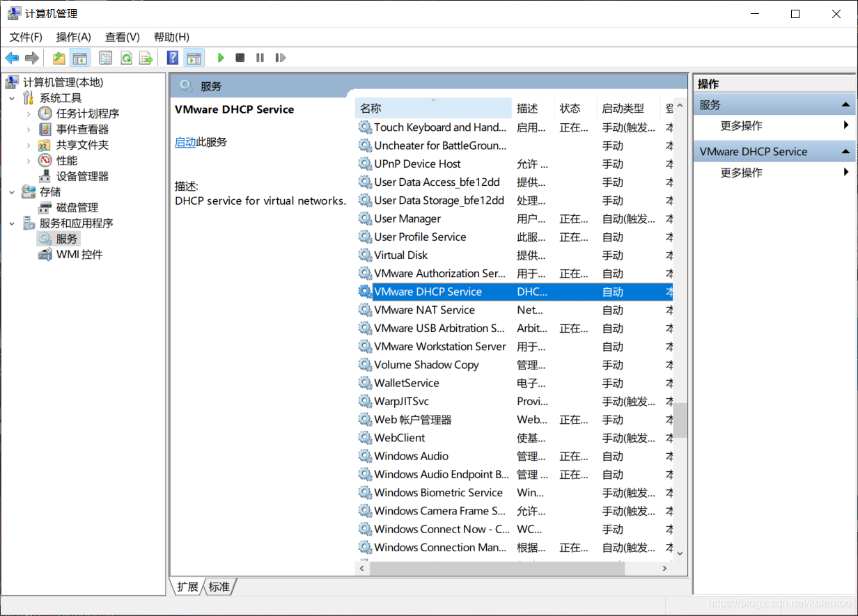Expand the 任务计划程序 node
Viewport: 858px width, 616px height.
coord(29,113)
